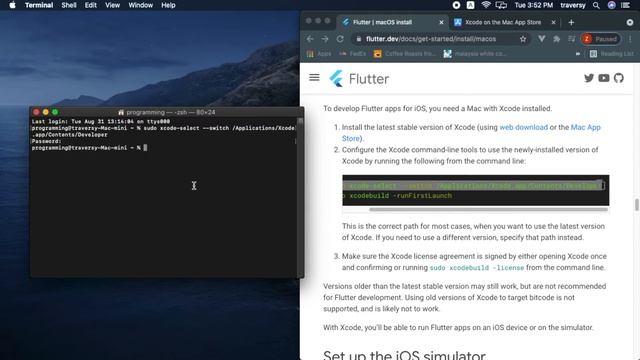This screenshot has width=640, height=360.
Task: Click the sudo xcodebuild -license inline code
Action: click(477, 268)
